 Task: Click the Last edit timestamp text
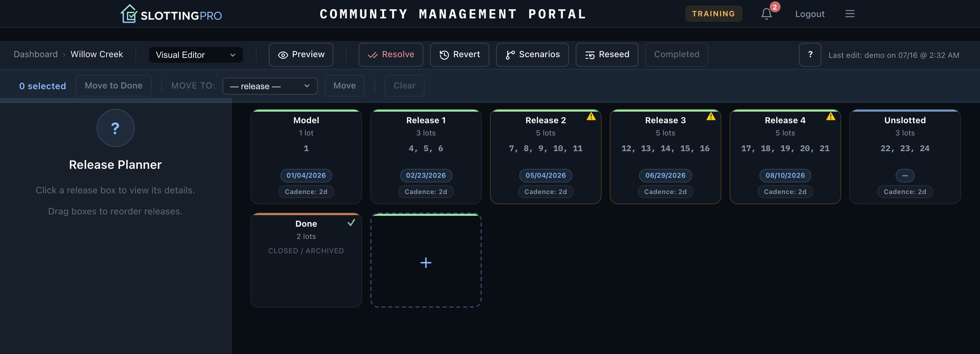coord(894,55)
